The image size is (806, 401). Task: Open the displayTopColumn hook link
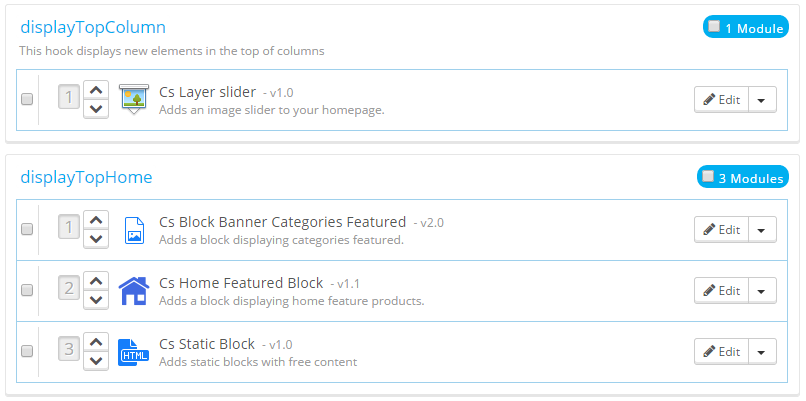[93, 28]
